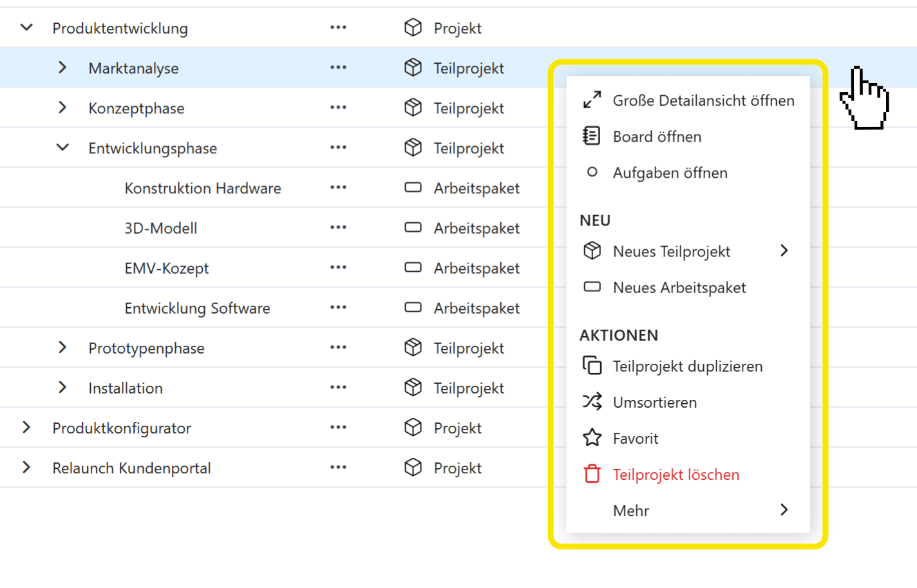The height and width of the screenshot is (588, 917).
Task: Click the cube icon next to Produktkonfigurator
Action: [413, 428]
